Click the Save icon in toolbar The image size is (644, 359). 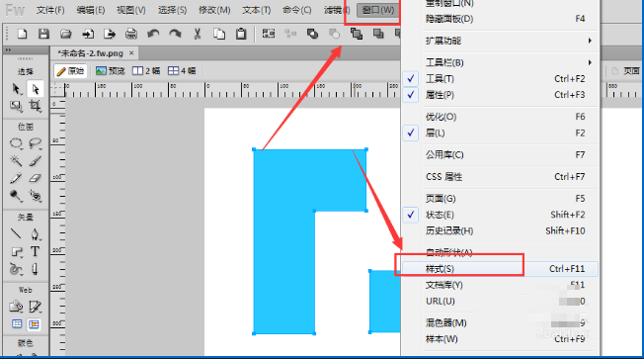43,34
